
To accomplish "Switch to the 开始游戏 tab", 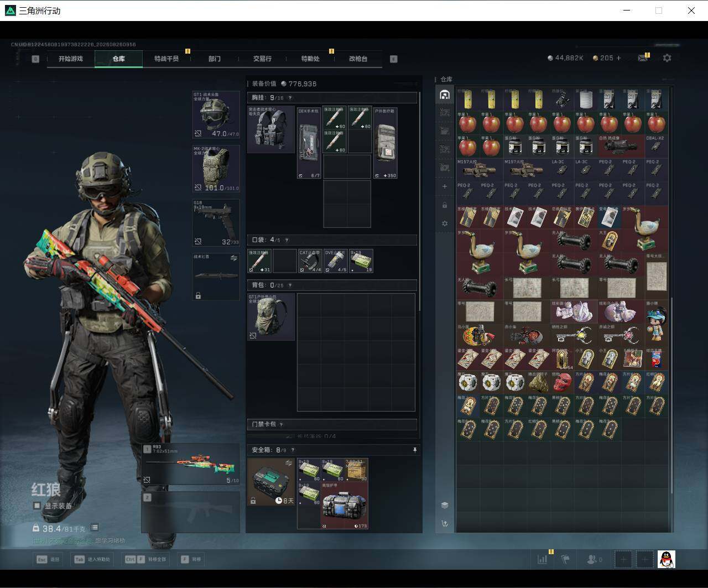I will [x=71, y=59].
